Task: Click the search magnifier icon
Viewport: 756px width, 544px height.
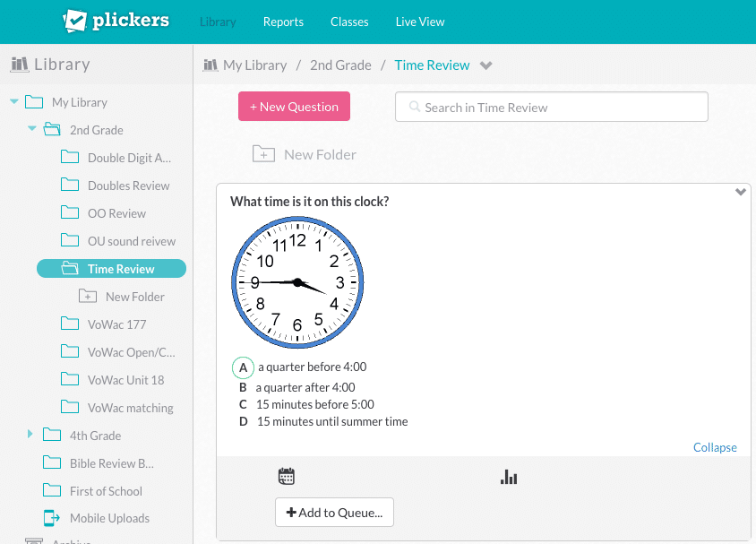Action: 414,107
